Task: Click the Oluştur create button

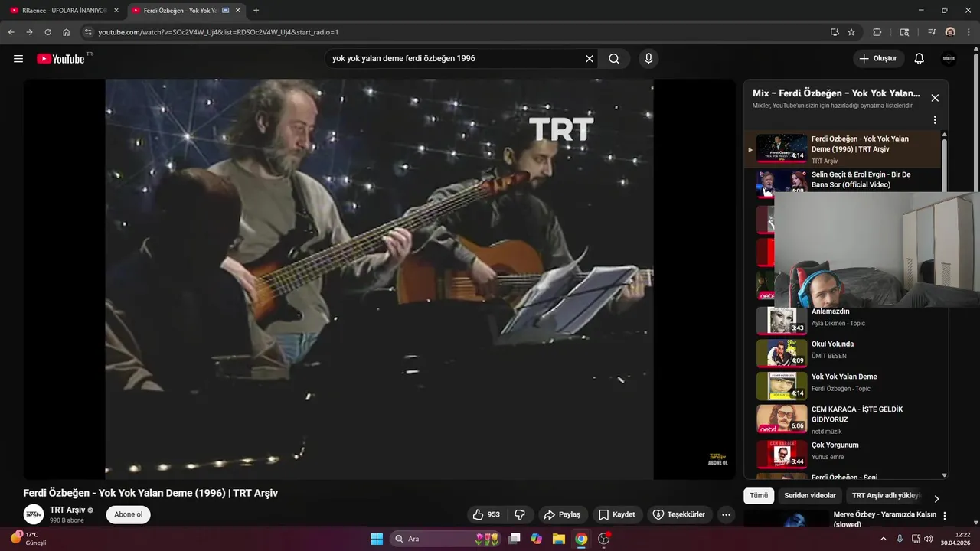Action: (x=878, y=59)
